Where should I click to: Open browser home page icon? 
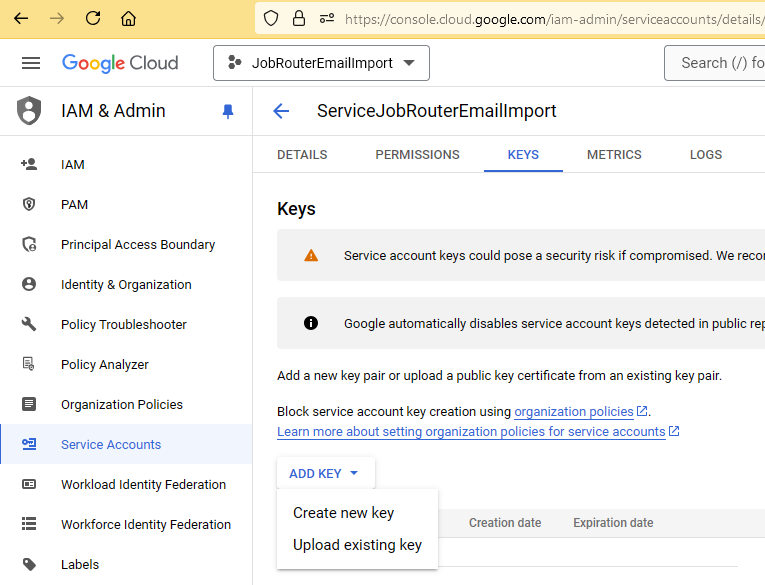pos(128,19)
